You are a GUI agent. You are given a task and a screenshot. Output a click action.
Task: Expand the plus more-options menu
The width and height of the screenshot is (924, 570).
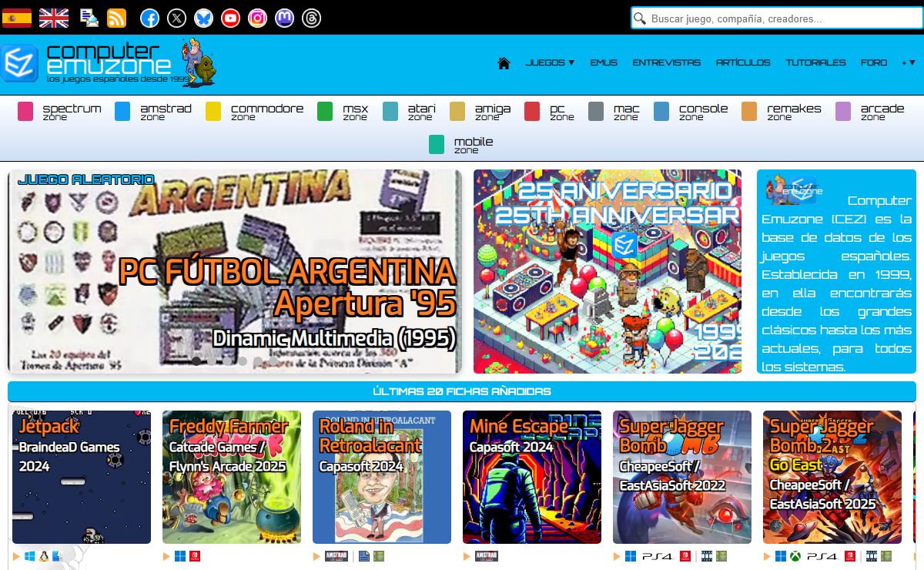click(909, 62)
